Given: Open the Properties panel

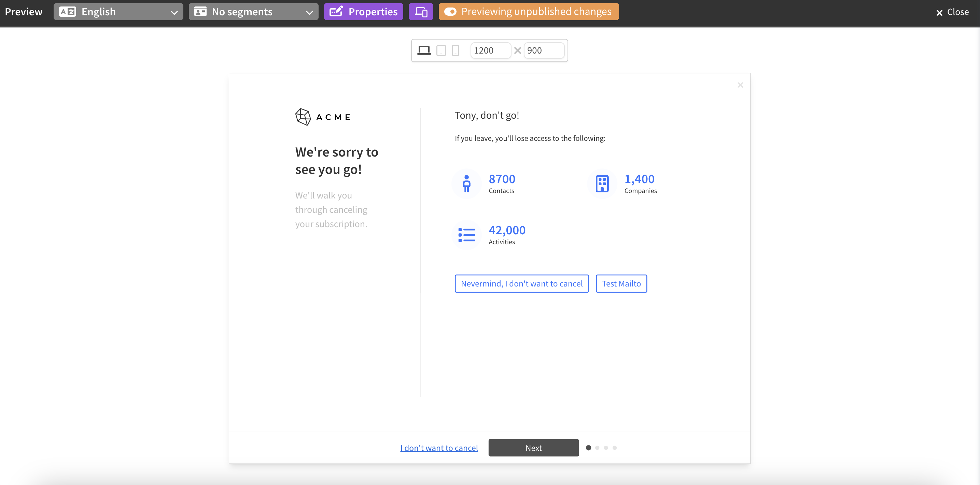Looking at the screenshot, I should click(x=363, y=11).
